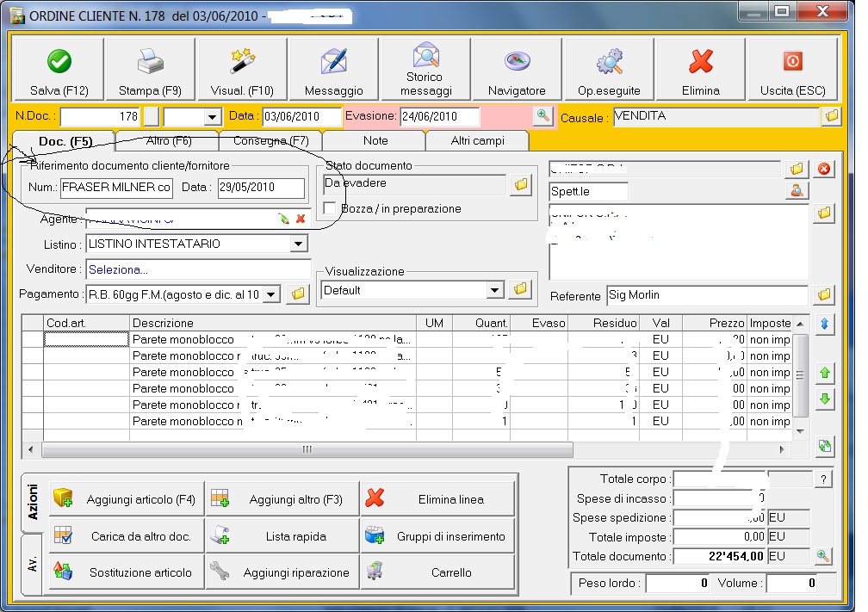Exit with Uscita (ESC) button
Image resolution: width=868 pixels, height=612 pixels.
coord(793,69)
